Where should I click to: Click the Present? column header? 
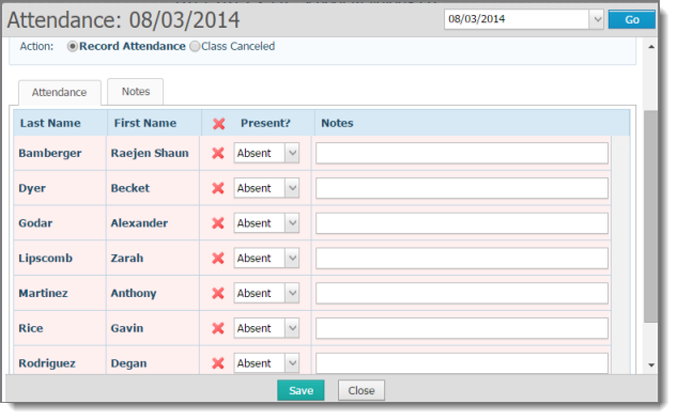[x=266, y=123]
